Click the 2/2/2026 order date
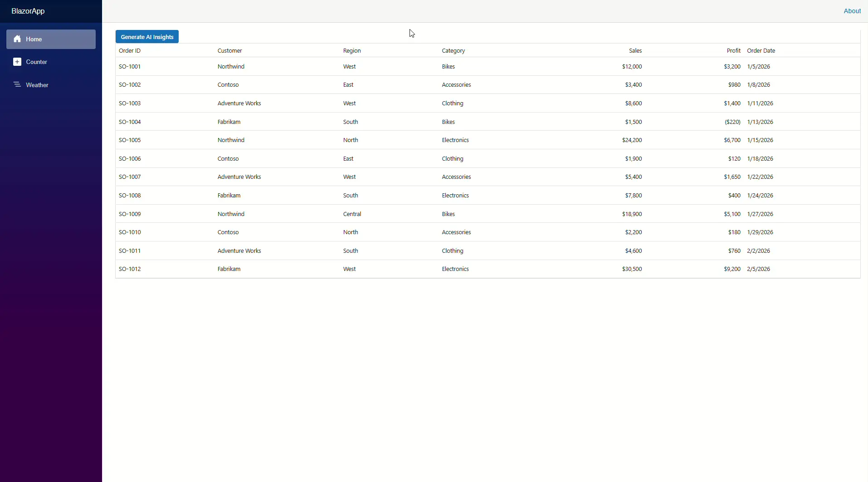This screenshot has width=868, height=482. click(x=759, y=251)
